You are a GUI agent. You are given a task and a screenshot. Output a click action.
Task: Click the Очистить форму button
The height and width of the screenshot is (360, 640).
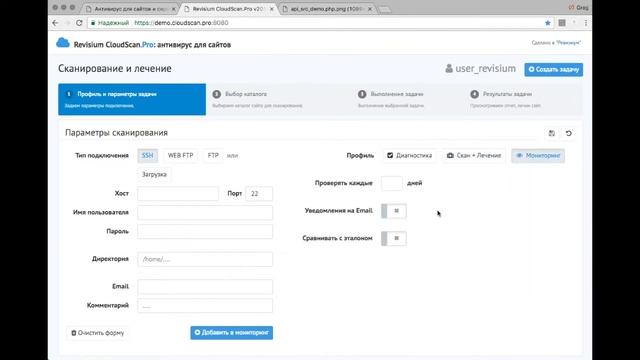tap(98, 333)
